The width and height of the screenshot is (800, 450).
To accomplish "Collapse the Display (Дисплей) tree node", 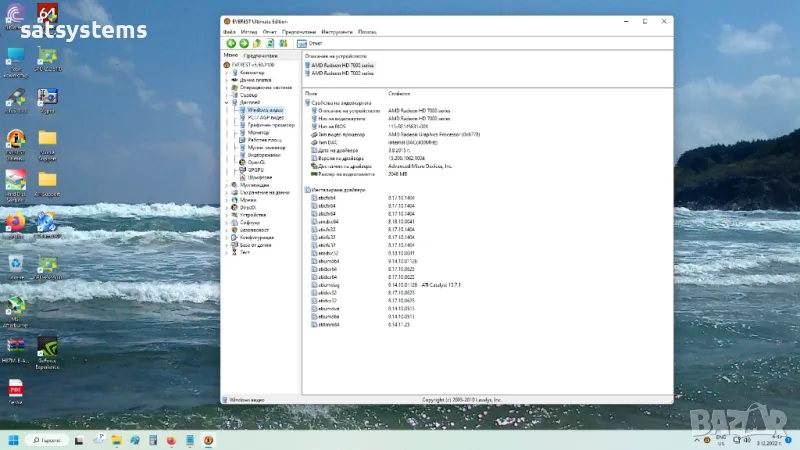I will pyautogui.click(x=227, y=102).
